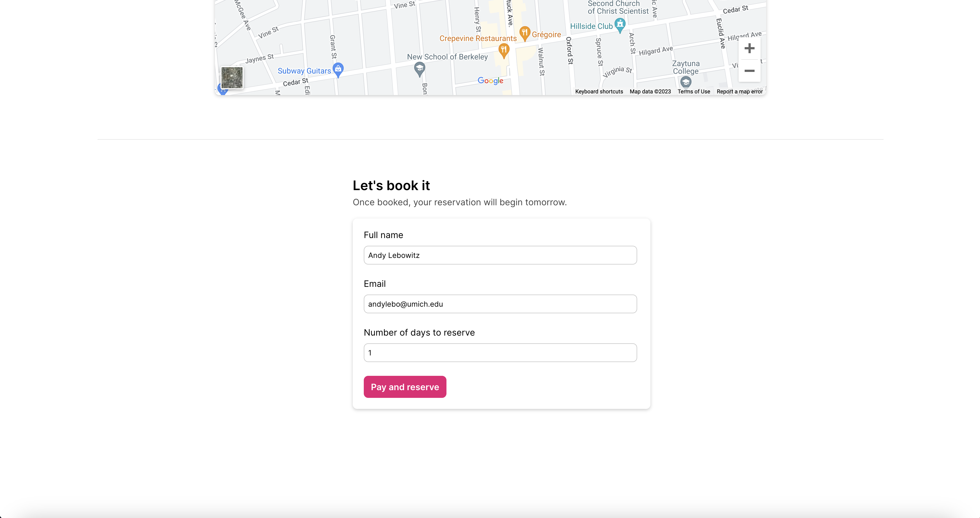Click the Zaytuna College map marker
Viewport: 980px width, 518px height.
click(686, 81)
